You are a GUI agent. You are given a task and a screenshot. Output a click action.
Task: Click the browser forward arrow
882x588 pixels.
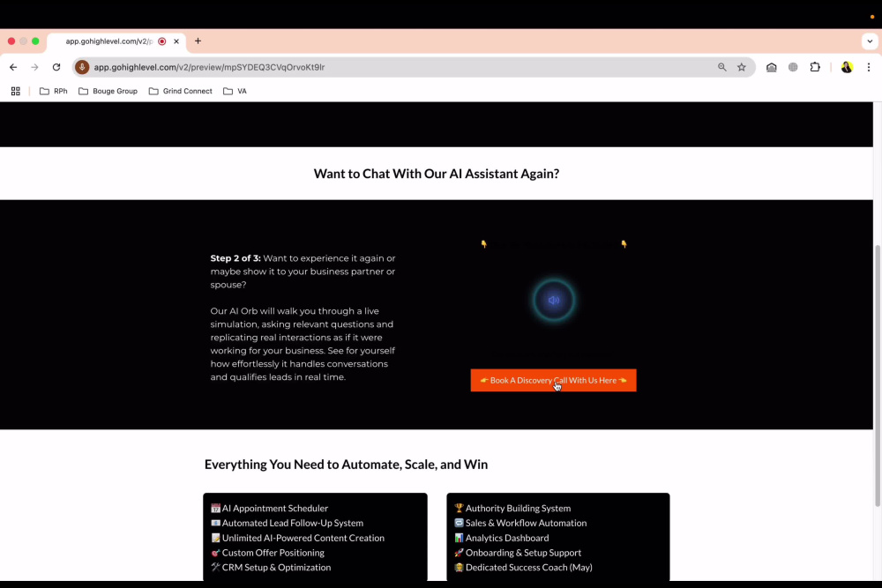click(35, 67)
